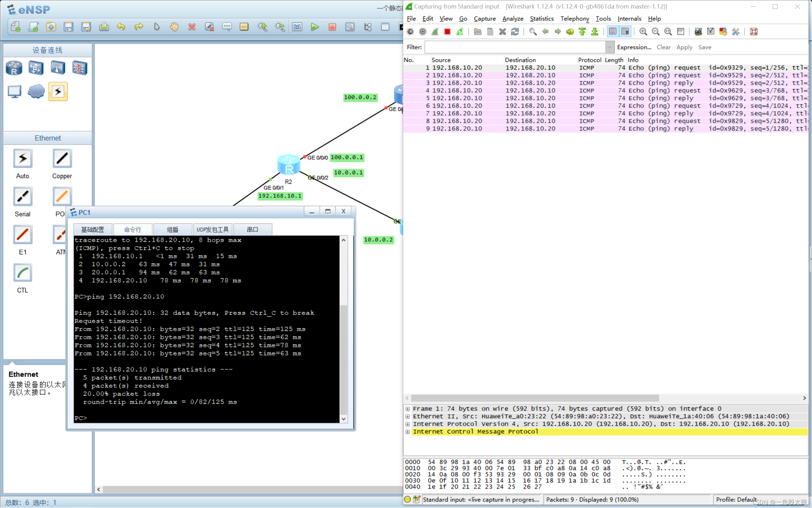Screen dimensions: 812x508
Task: Select the WLAN device category icon
Action: tap(58, 68)
